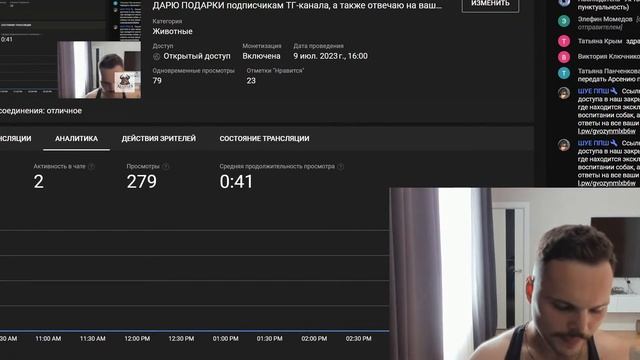Viewport: 640px width, 360px height.
Task: Click the monetization value Включена
Action: point(261,56)
